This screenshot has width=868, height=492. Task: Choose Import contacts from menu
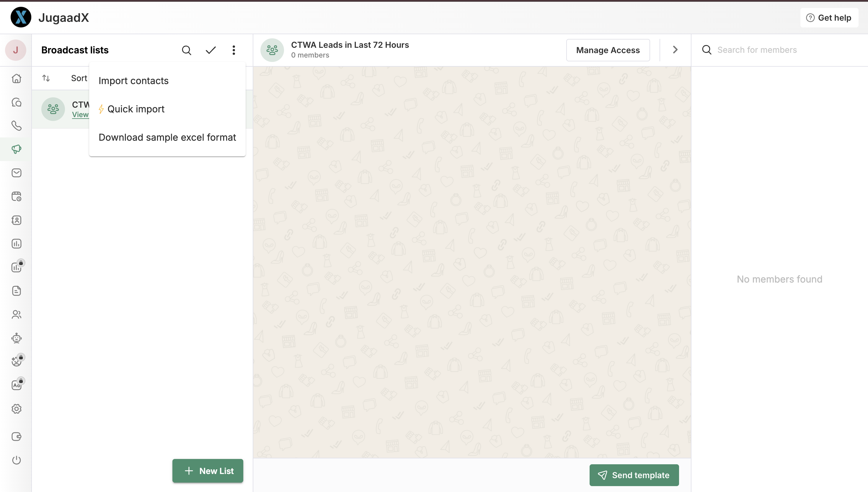point(133,81)
